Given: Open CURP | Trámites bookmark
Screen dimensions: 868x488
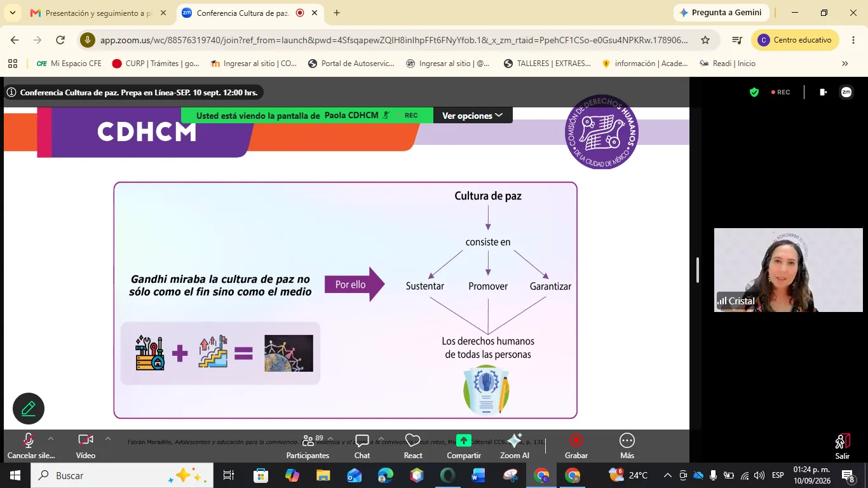Looking at the screenshot, I should [156, 64].
